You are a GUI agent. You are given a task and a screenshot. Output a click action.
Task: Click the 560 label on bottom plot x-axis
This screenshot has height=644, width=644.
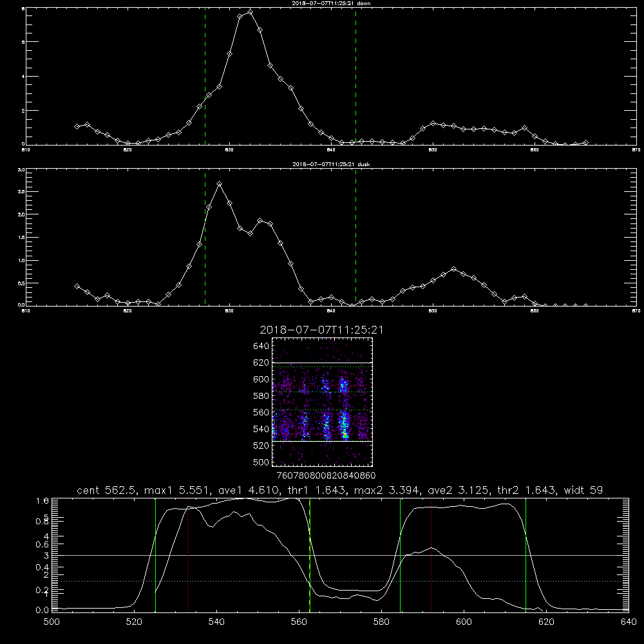[299, 622]
